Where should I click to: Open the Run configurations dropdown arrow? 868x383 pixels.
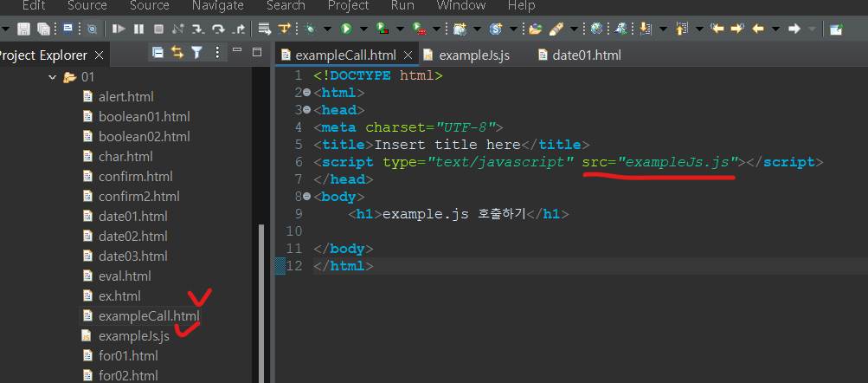click(x=363, y=29)
